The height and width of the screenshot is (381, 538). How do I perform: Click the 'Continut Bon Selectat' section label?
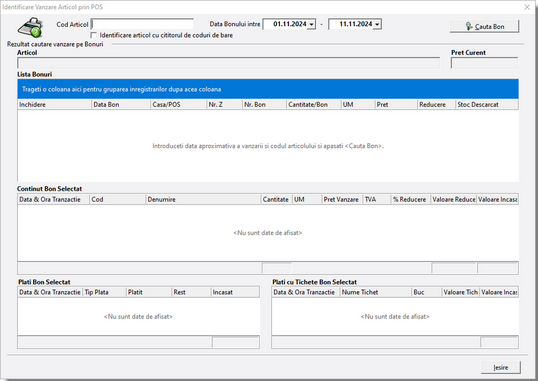[49, 189]
